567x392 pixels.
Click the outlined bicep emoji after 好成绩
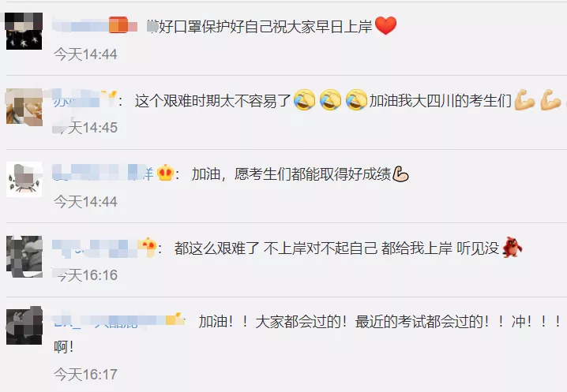pos(400,174)
